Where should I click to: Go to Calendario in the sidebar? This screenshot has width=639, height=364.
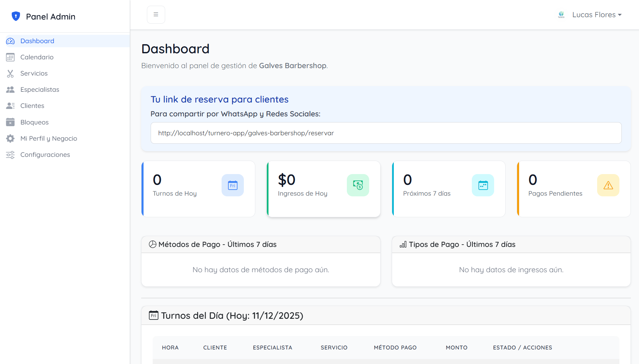coord(65,57)
